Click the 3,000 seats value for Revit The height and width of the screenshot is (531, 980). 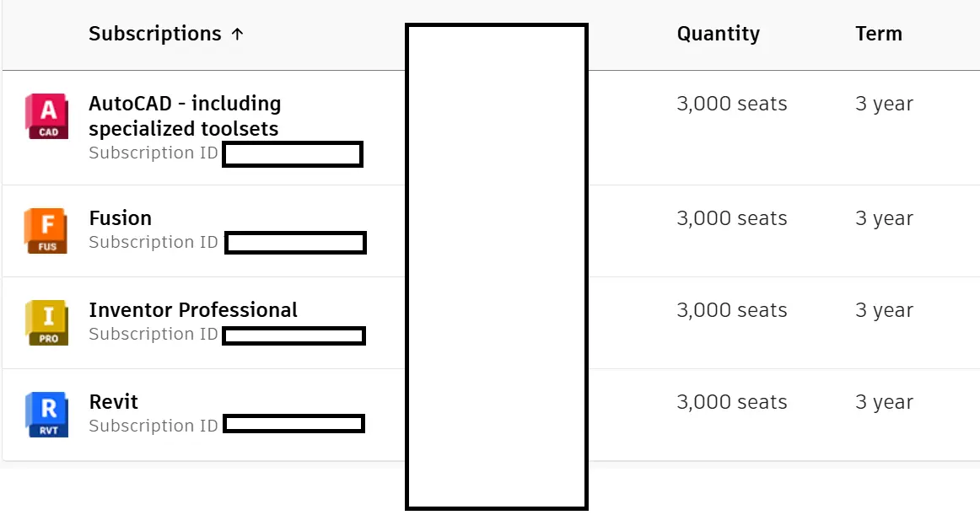tap(732, 402)
